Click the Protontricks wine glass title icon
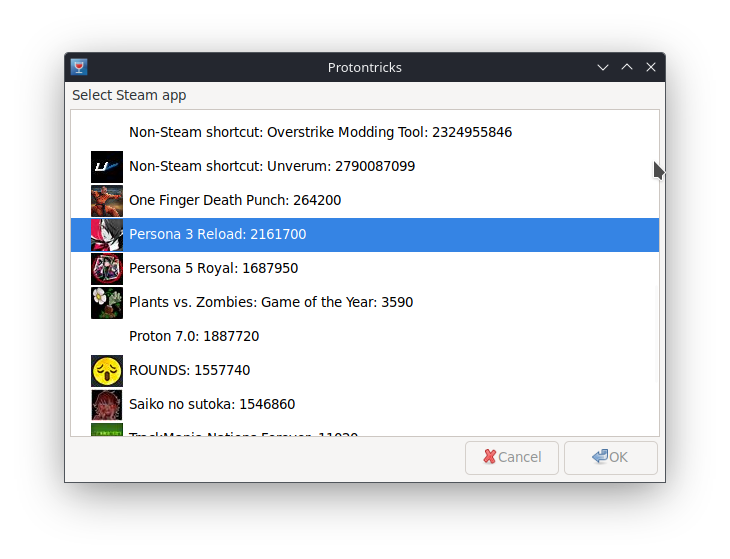 pyautogui.click(x=79, y=67)
